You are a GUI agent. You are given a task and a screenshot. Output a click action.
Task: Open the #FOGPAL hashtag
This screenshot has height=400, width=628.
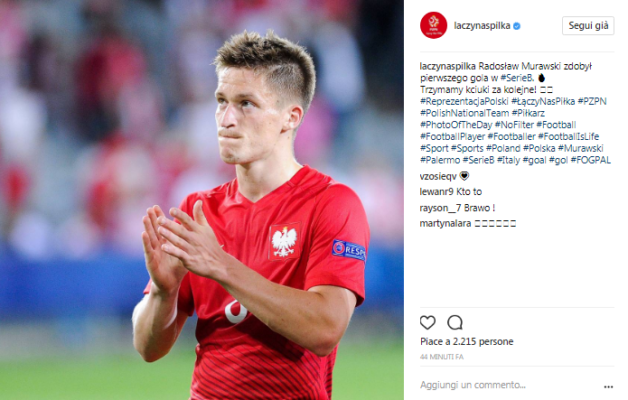pos(591,160)
